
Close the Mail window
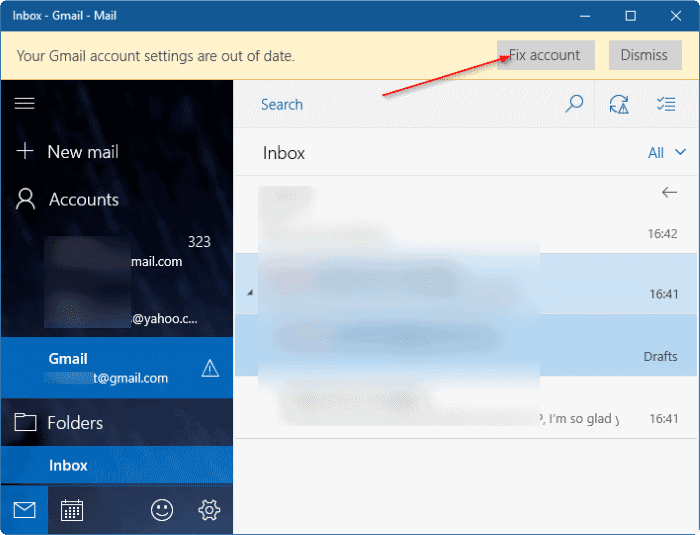[x=676, y=16]
